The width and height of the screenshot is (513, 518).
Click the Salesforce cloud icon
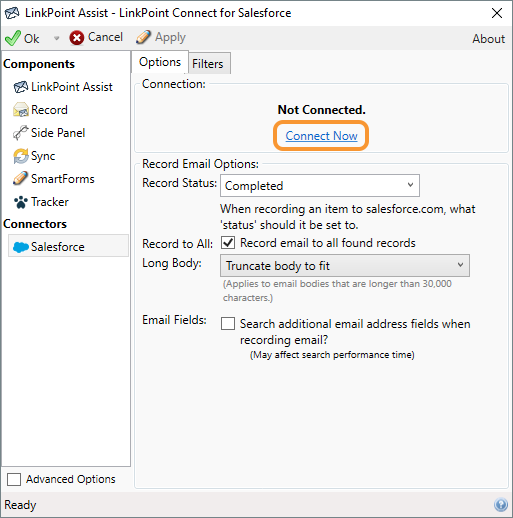[21, 247]
